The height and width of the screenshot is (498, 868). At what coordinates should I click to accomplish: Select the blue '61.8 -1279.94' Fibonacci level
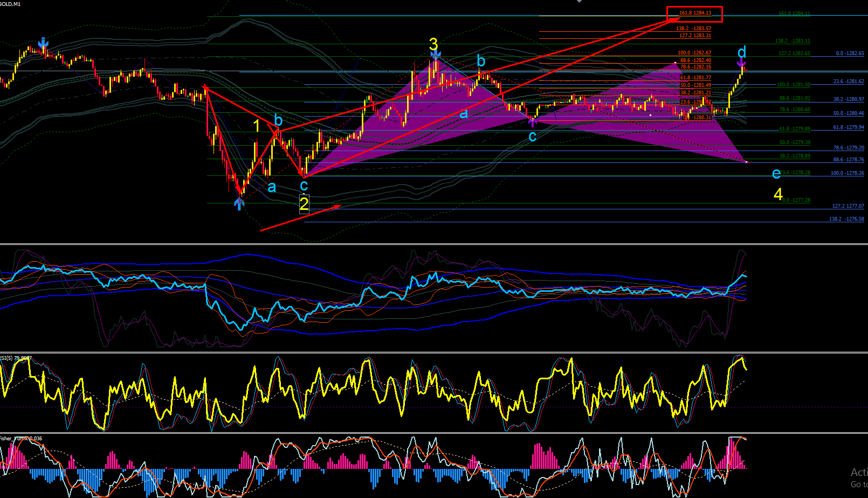(849, 127)
